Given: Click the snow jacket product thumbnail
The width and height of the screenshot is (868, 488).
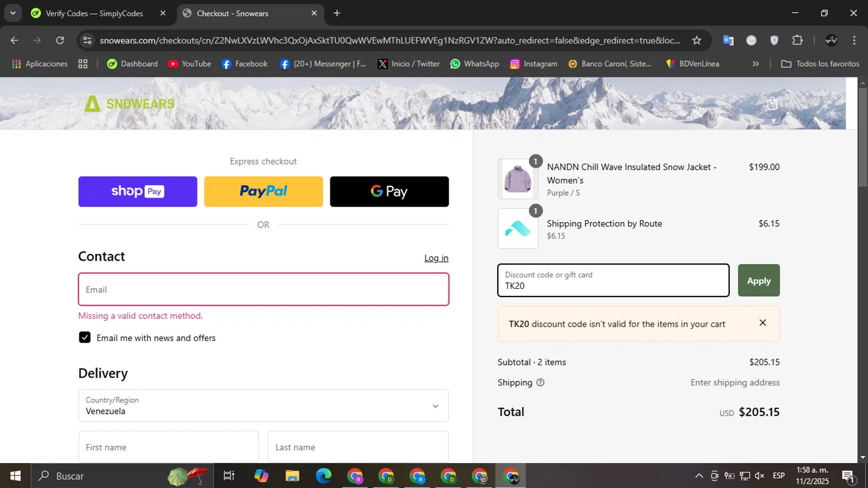Looking at the screenshot, I should (x=518, y=179).
